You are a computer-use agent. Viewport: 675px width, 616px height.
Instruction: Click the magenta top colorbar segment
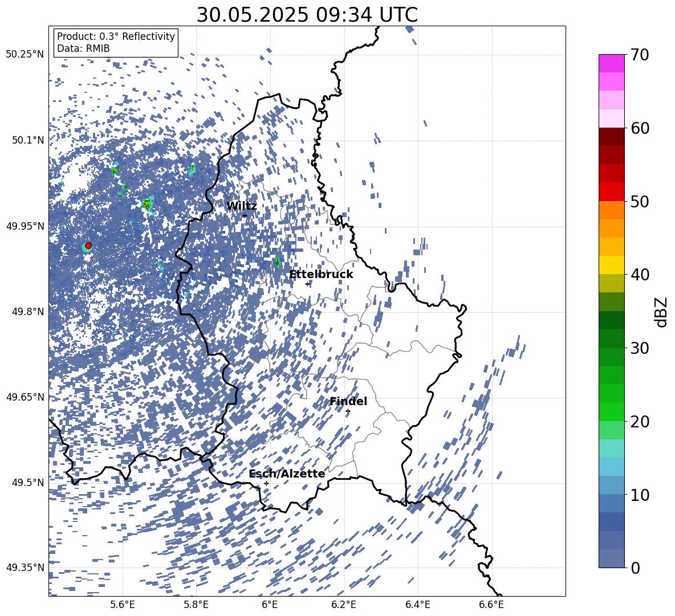(611, 63)
